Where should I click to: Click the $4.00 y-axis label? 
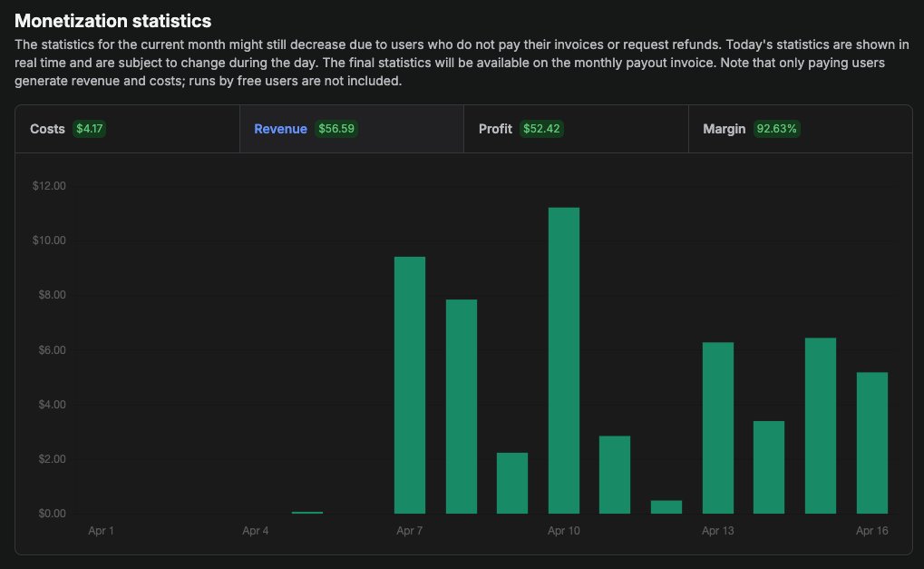coord(52,405)
